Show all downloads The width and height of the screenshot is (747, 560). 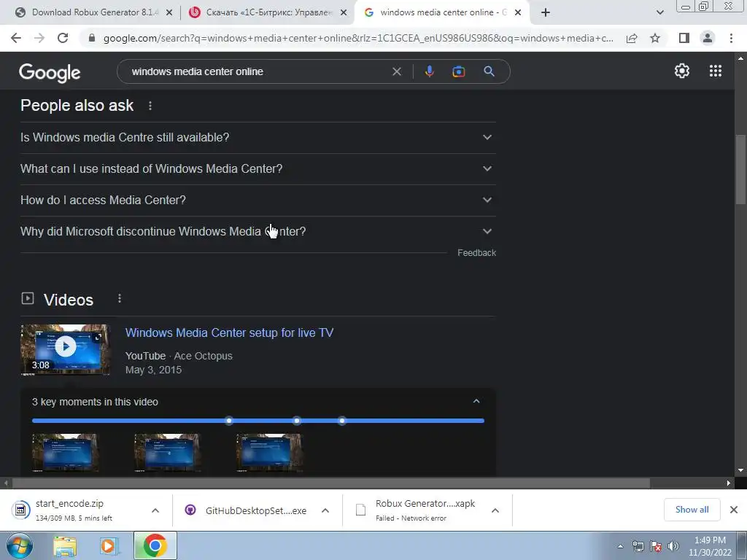[692, 510]
